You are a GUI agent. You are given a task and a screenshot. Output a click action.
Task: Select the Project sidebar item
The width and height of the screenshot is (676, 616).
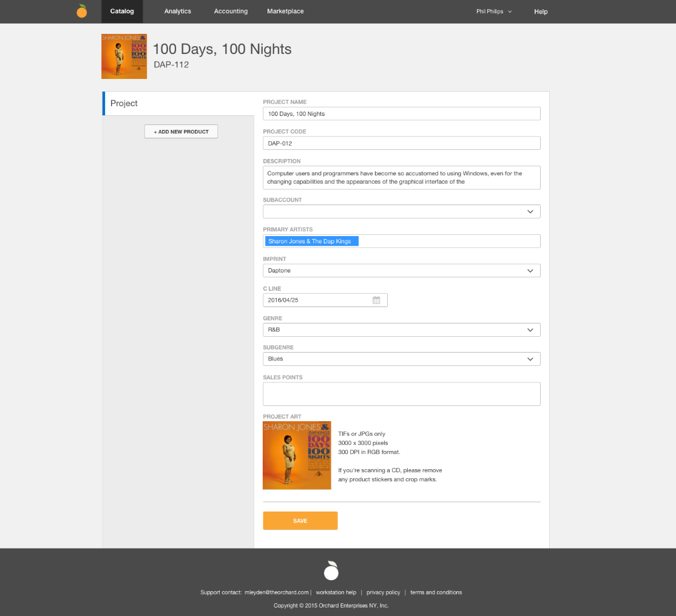178,103
